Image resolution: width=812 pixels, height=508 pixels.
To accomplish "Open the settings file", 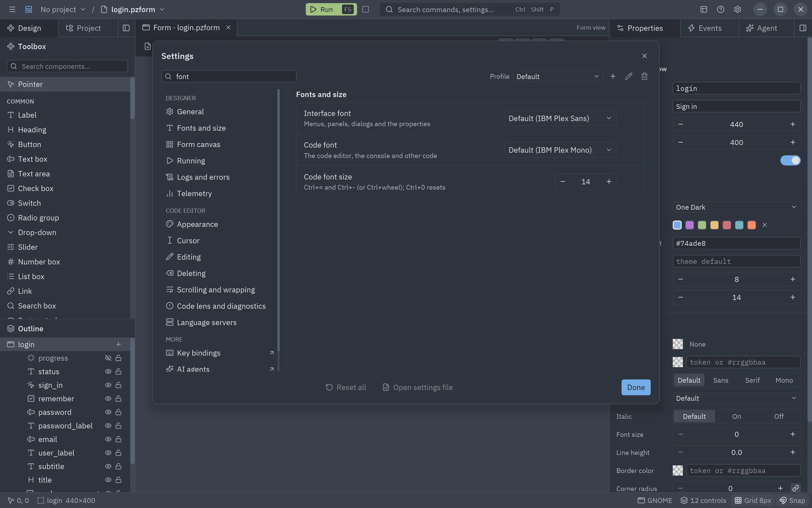I will [418, 387].
